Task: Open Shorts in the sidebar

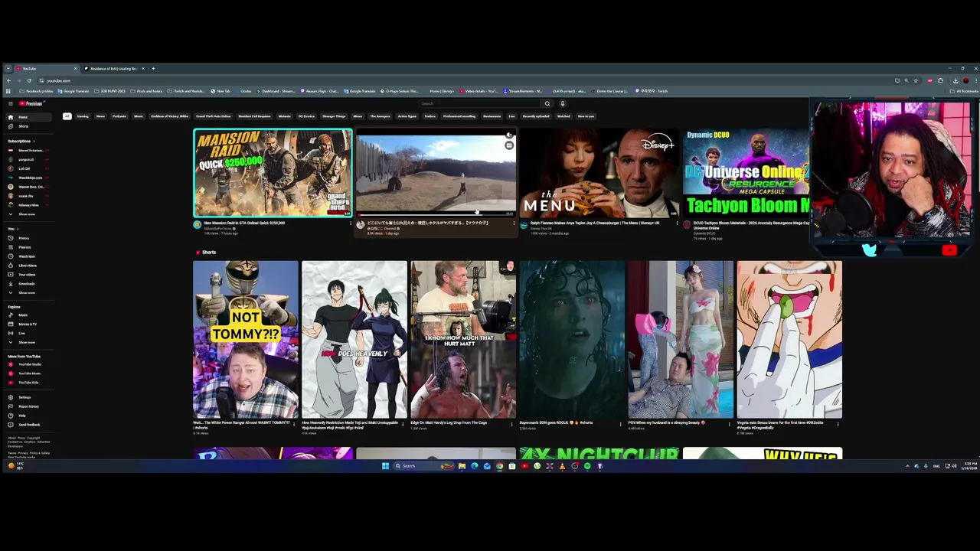Action: [28, 126]
